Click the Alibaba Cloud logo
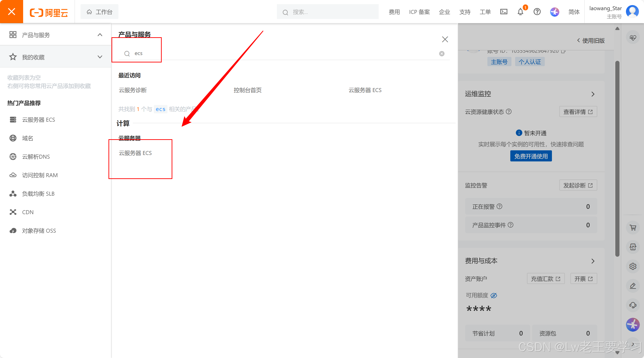644x358 pixels. (49, 12)
